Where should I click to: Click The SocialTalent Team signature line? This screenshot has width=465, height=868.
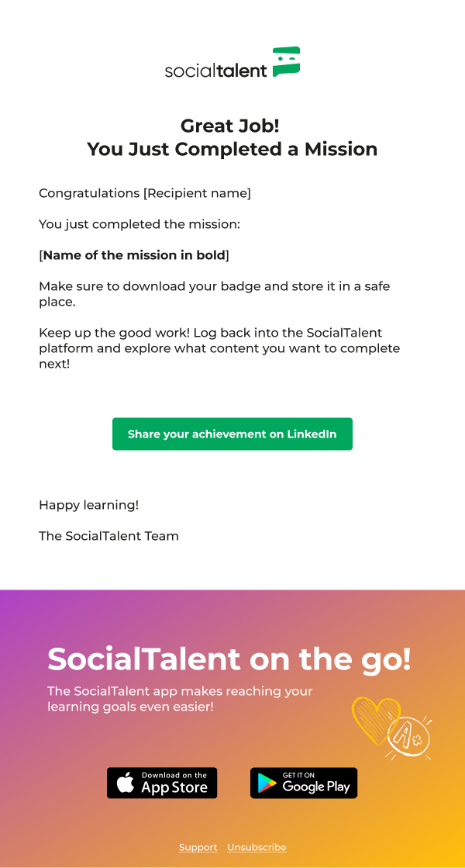(109, 536)
